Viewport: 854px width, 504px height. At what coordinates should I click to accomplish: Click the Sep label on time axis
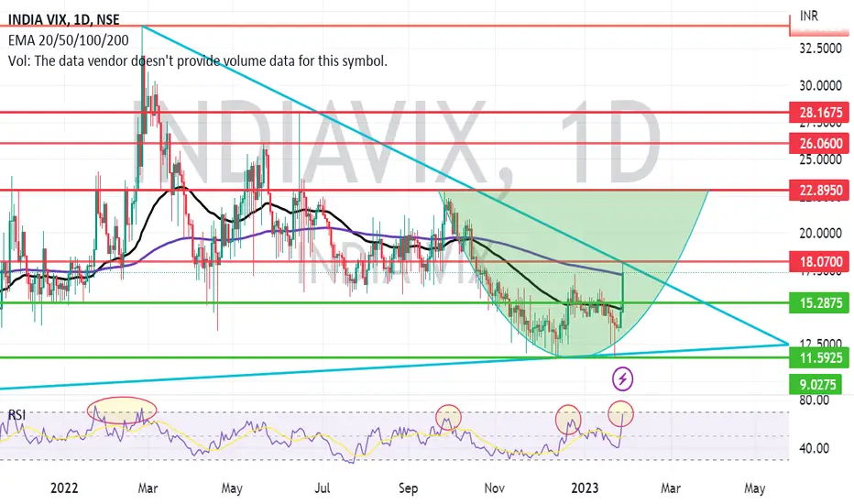[408, 488]
